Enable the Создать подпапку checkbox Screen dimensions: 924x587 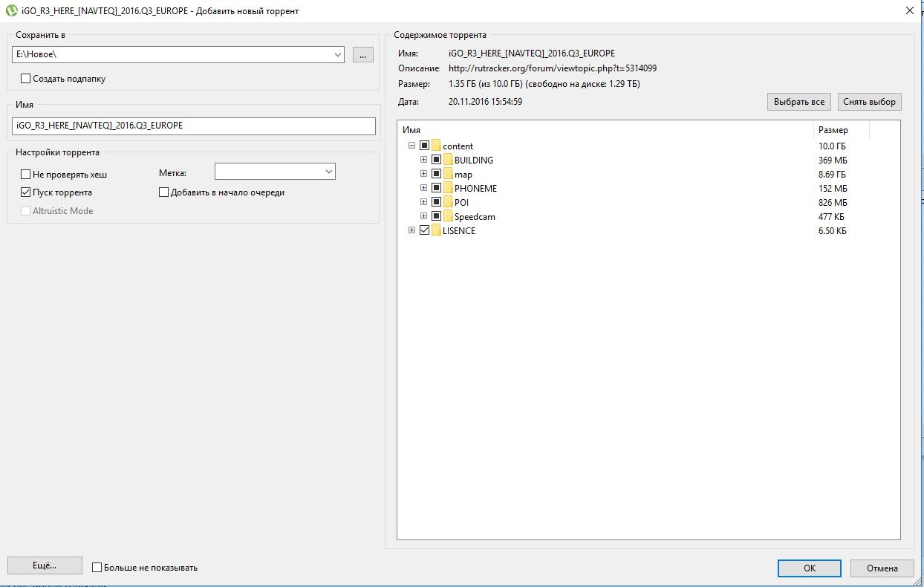pos(26,78)
